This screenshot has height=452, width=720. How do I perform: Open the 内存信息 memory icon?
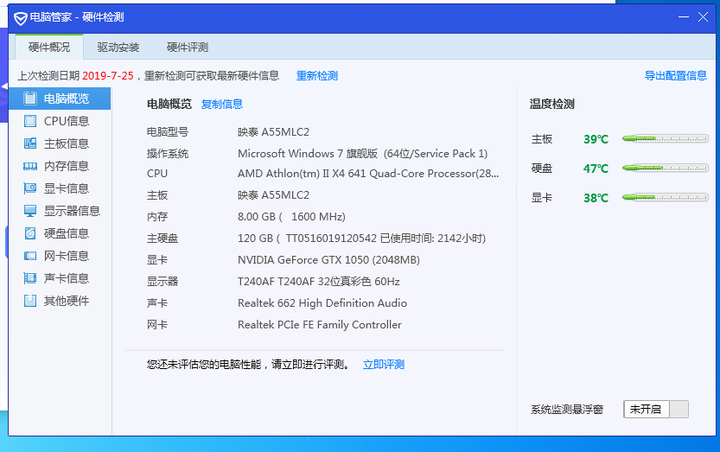[30, 166]
